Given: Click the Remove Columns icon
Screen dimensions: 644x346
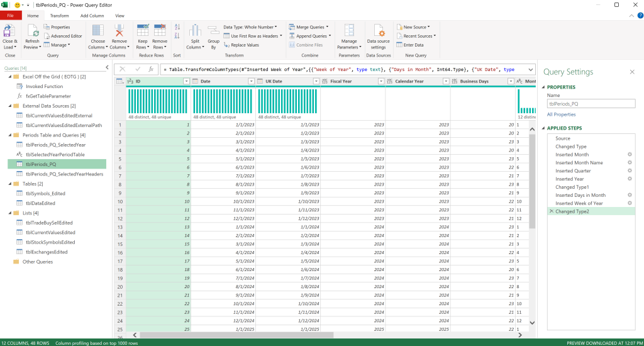Looking at the screenshot, I should click(x=119, y=31).
